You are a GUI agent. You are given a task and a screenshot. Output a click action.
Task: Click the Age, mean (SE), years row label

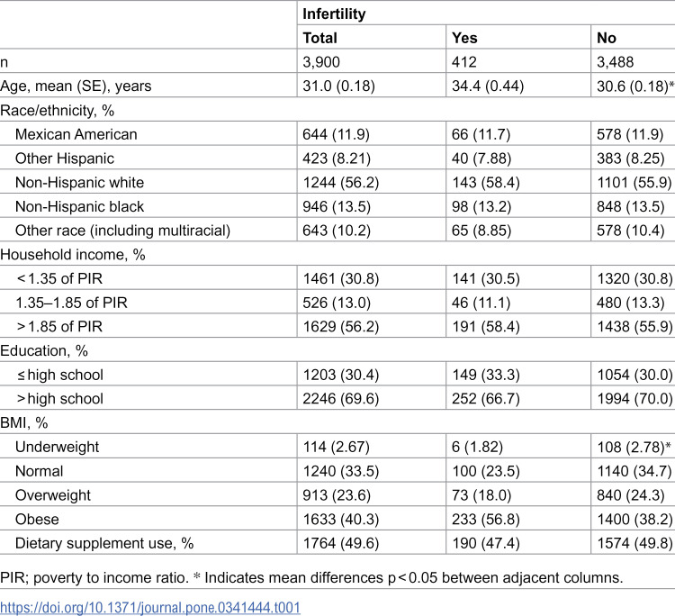76,86
